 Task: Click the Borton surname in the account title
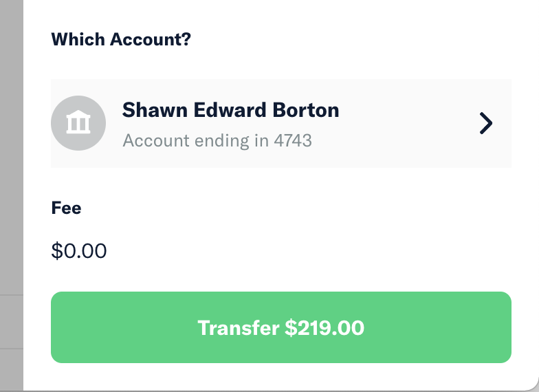(x=305, y=110)
